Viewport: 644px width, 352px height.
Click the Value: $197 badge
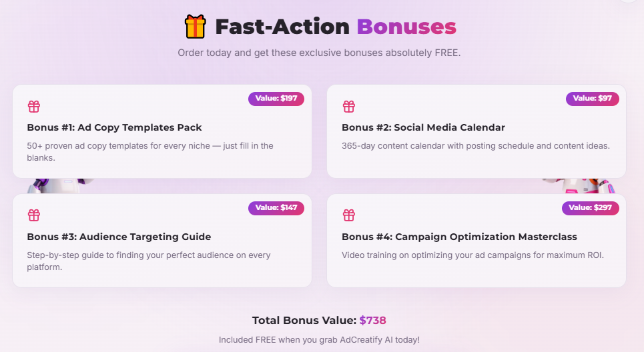(276, 99)
